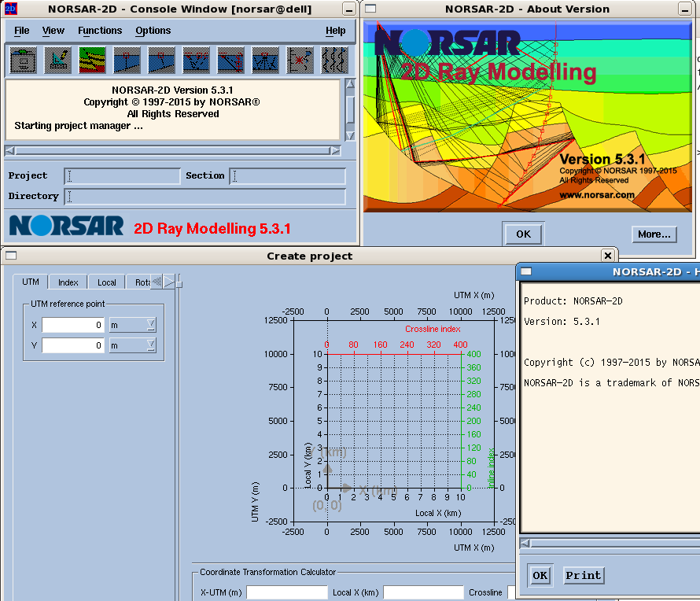Image resolution: width=700 pixels, height=601 pixels.
Task: Click the console horizontal scroll-left arrow
Action: (x=9, y=150)
